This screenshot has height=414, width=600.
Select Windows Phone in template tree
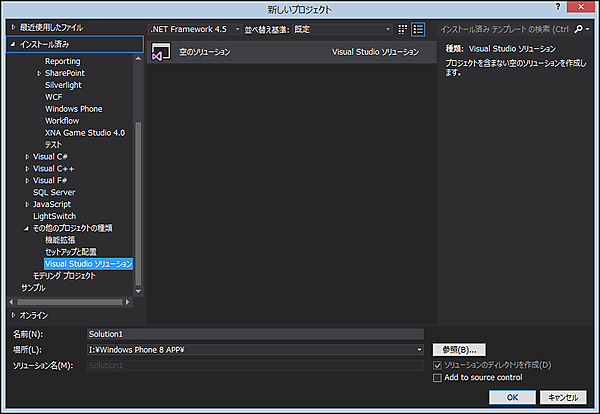pos(73,109)
